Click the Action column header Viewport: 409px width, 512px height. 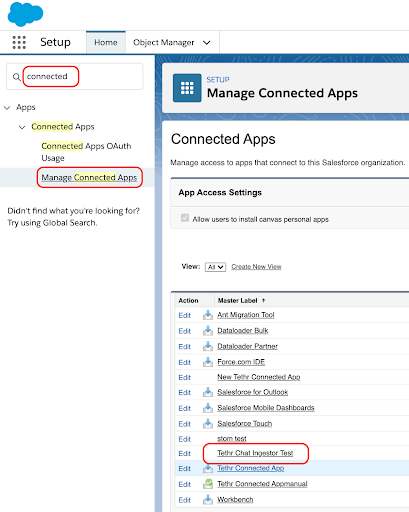(x=188, y=300)
